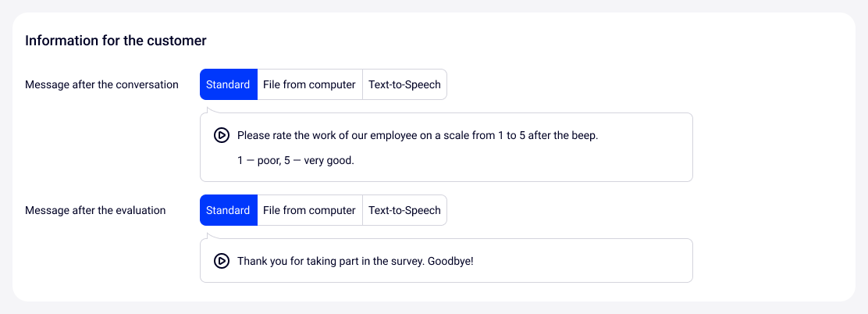868x314 pixels.
Task: Switch conversation message to Text-to-Speech
Action: 404,84
